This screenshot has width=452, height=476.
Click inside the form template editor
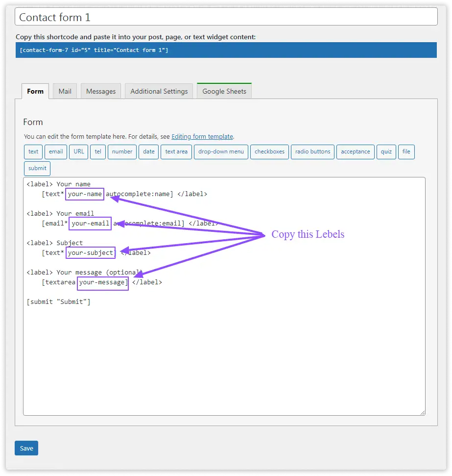(x=224, y=358)
